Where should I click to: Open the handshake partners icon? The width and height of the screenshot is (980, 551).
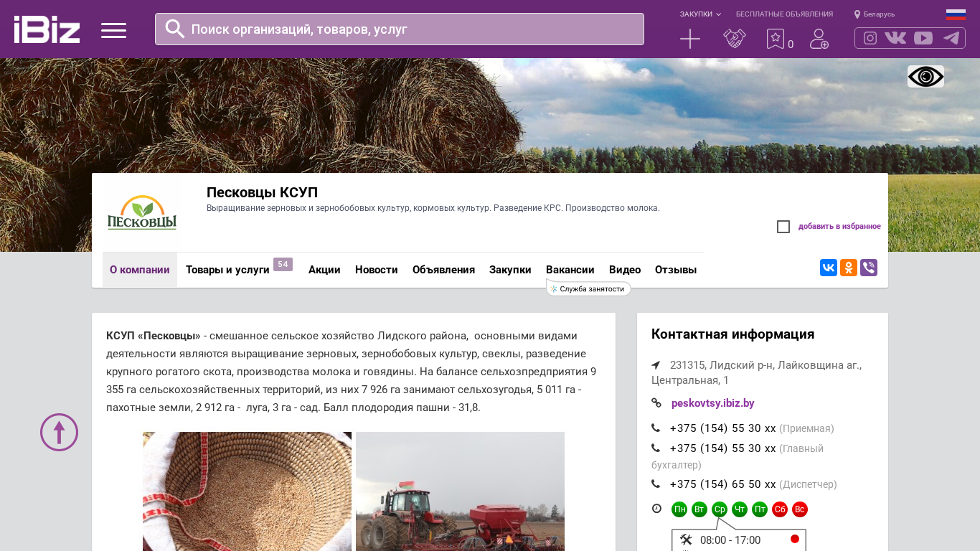[x=734, y=39]
